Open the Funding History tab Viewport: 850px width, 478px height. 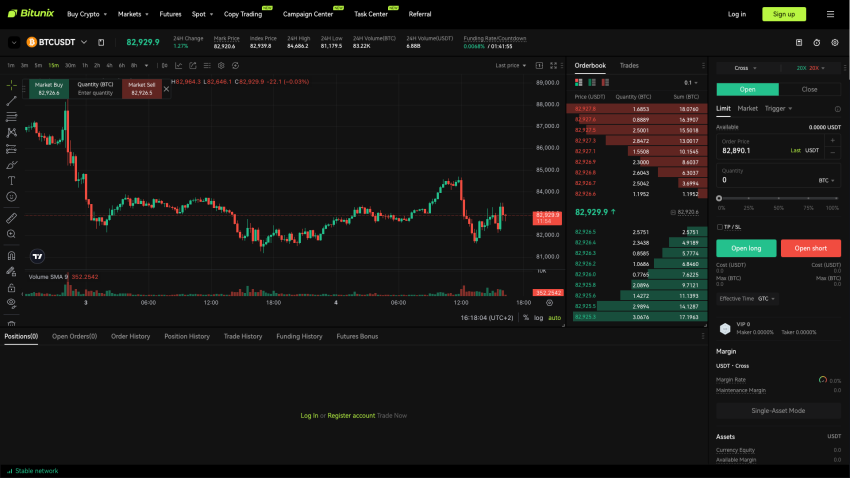pyautogui.click(x=299, y=337)
